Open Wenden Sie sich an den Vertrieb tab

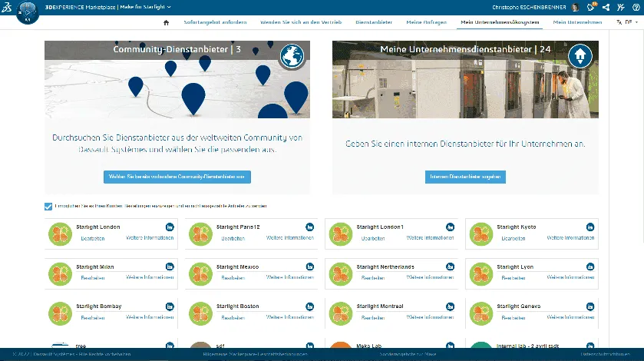click(x=301, y=22)
